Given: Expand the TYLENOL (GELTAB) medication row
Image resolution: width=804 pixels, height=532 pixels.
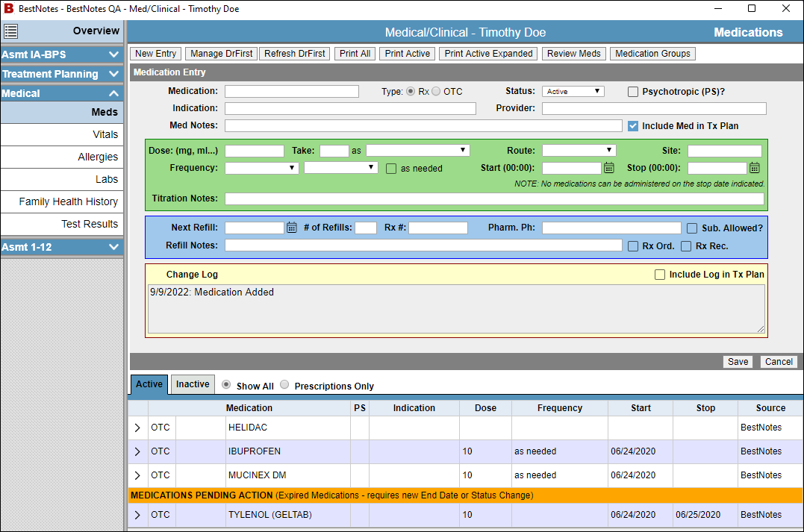Looking at the screenshot, I should tap(137, 515).
